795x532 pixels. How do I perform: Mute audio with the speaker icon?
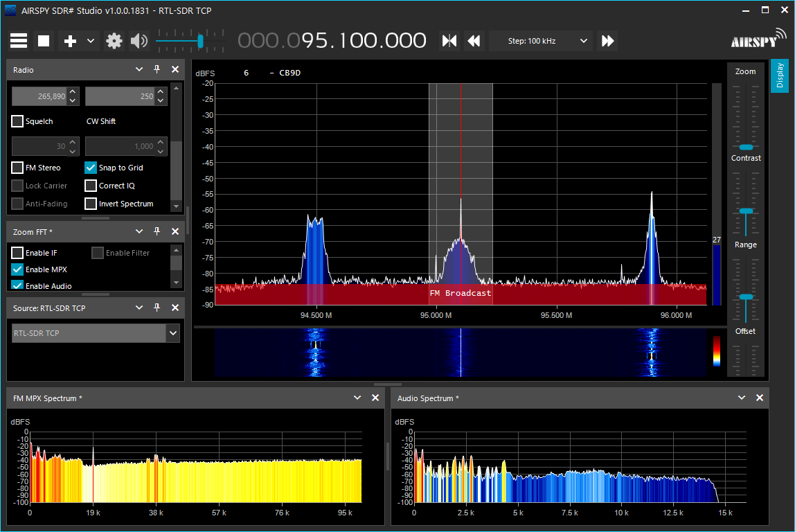139,41
